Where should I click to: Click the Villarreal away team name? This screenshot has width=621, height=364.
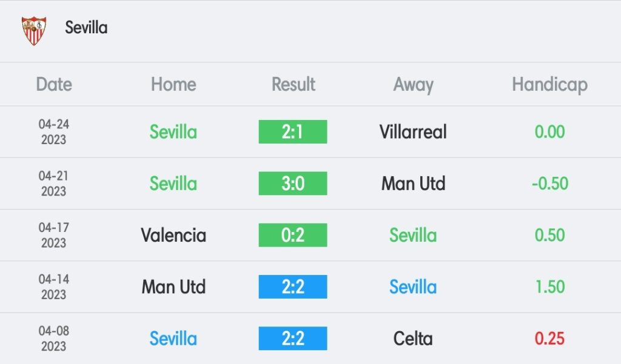413,132
